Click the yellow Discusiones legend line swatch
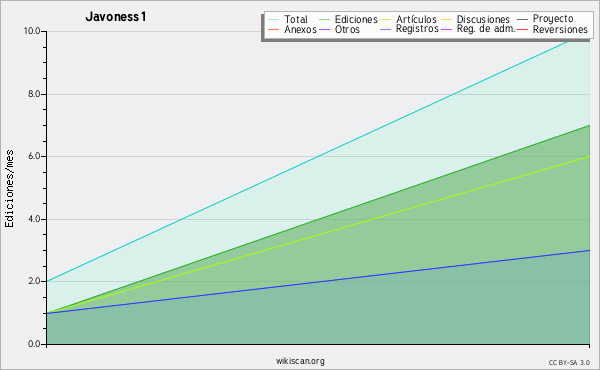 click(447, 19)
